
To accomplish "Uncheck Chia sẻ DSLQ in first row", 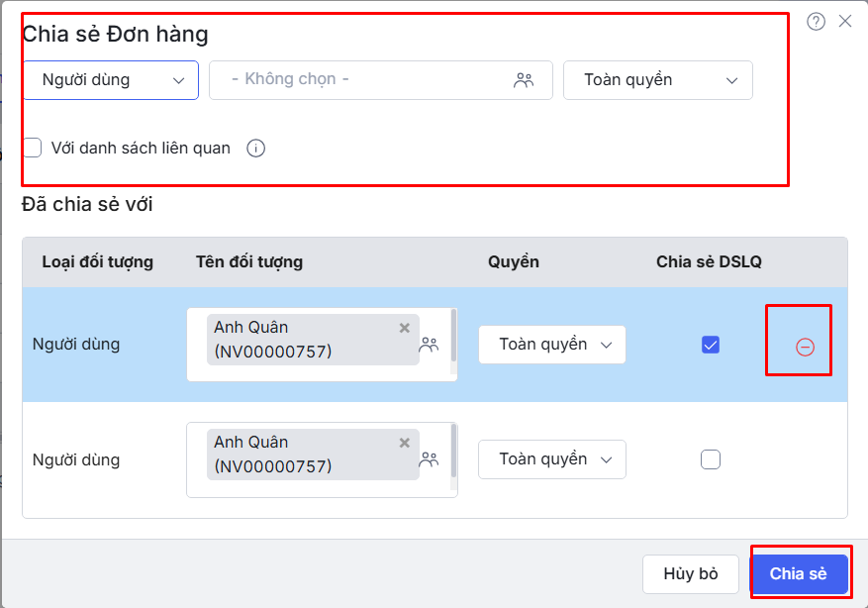I will click(x=710, y=345).
